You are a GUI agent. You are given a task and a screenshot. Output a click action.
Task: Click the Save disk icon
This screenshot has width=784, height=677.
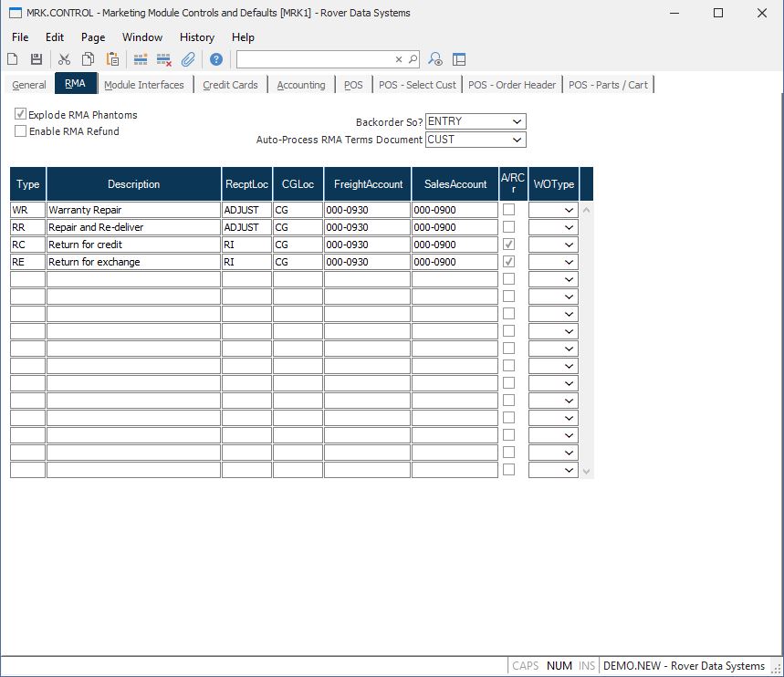[x=37, y=59]
